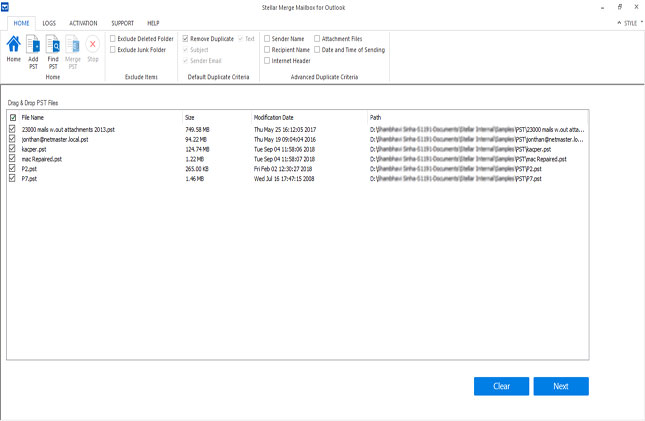Enable Exclude Junk Folder
Image resolution: width=645 pixels, height=421 pixels.
pyautogui.click(x=113, y=50)
